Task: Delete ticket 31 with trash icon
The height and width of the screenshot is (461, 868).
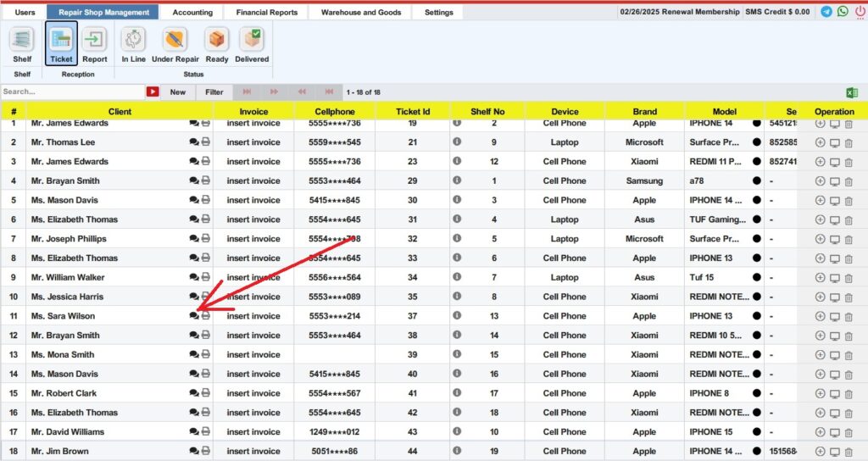Action: (x=849, y=219)
